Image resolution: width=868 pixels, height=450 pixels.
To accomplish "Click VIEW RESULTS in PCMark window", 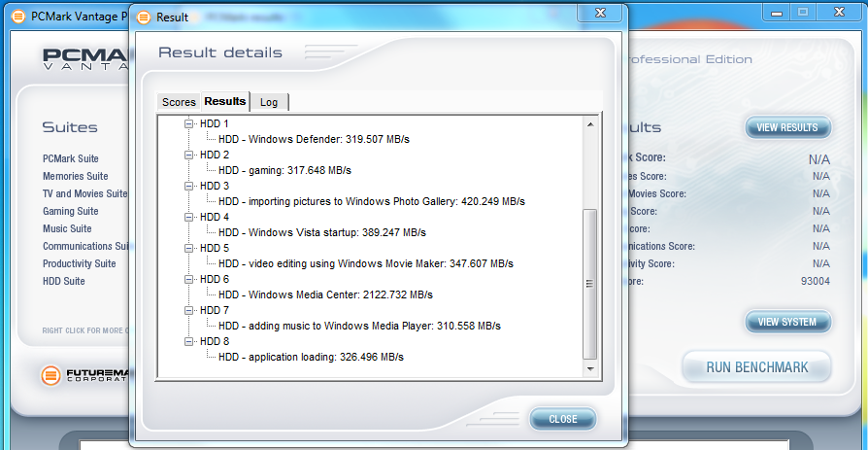I will click(787, 127).
